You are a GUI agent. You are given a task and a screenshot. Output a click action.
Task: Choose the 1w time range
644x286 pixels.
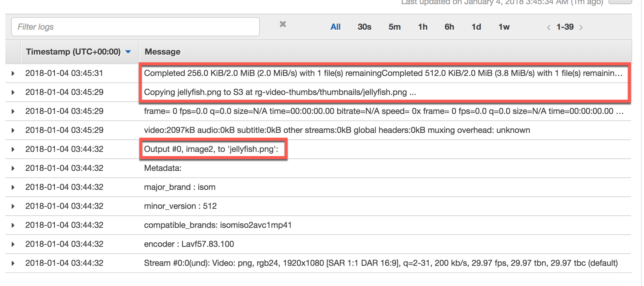504,27
